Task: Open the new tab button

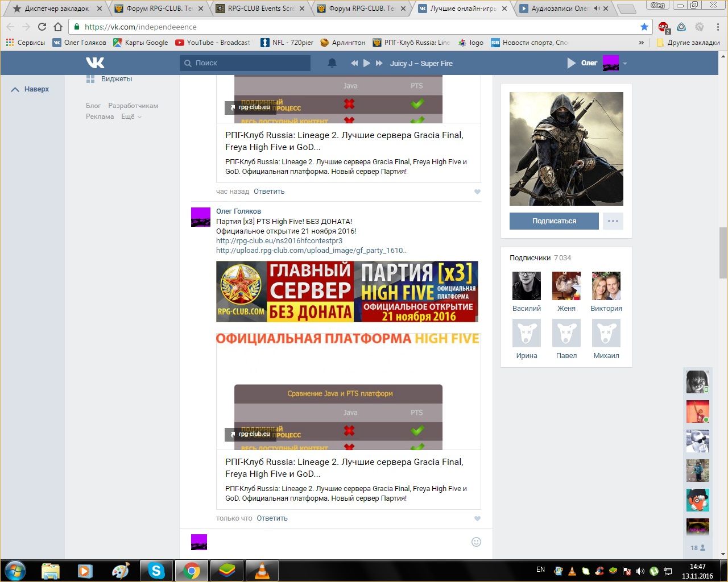Action: (627, 9)
